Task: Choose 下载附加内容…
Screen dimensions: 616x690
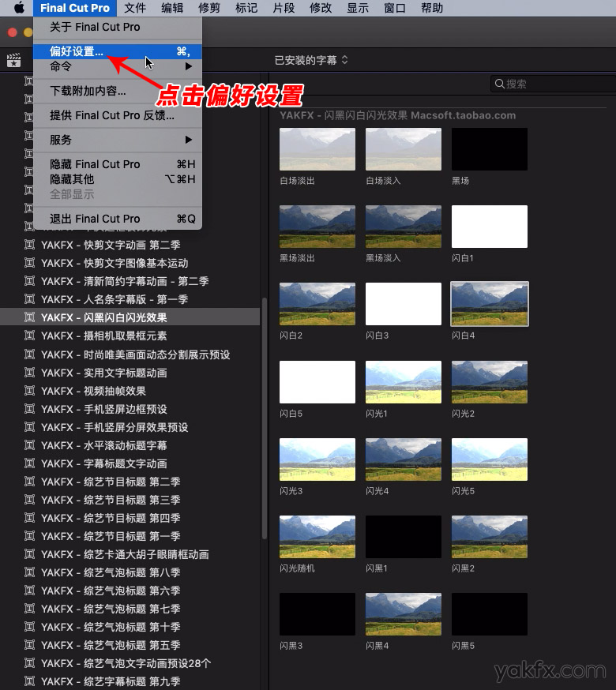Action: pyautogui.click(x=118, y=91)
